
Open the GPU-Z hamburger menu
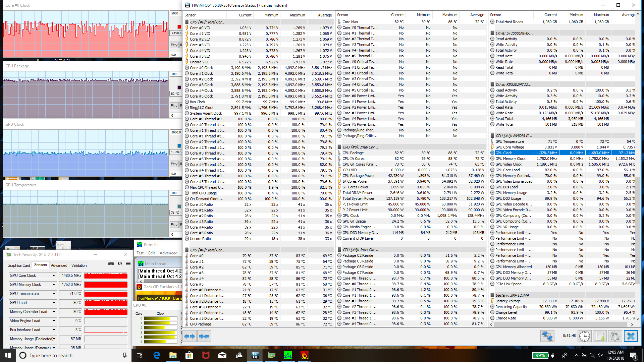[x=128, y=264]
